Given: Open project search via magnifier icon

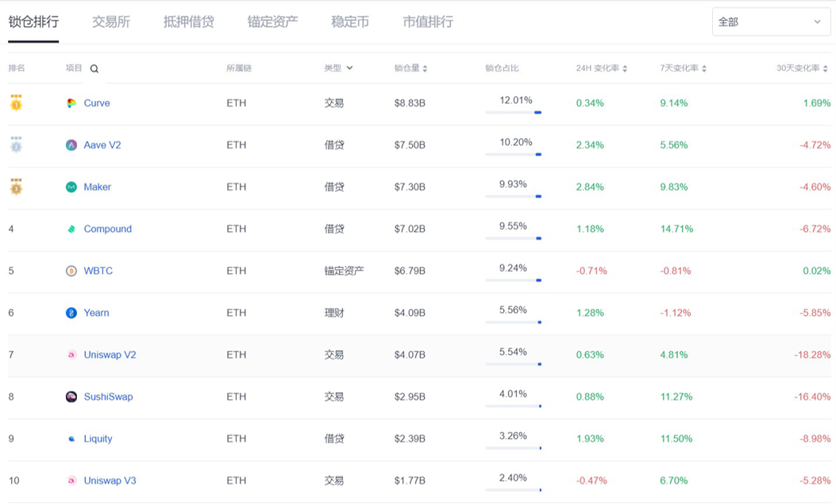Looking at the screenshot, I should pyautogui.click(x=94, y=69).
